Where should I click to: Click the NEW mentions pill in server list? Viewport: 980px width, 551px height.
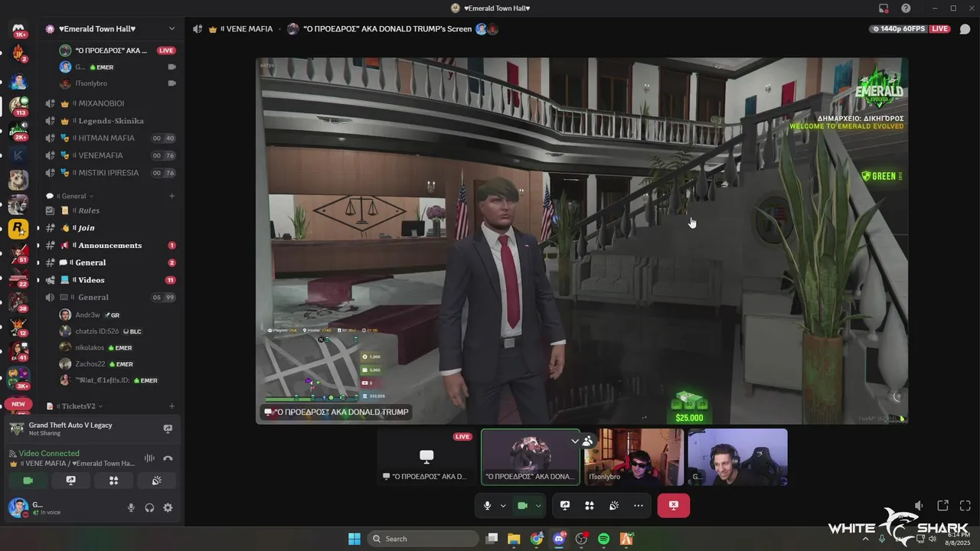pos(18,404)
